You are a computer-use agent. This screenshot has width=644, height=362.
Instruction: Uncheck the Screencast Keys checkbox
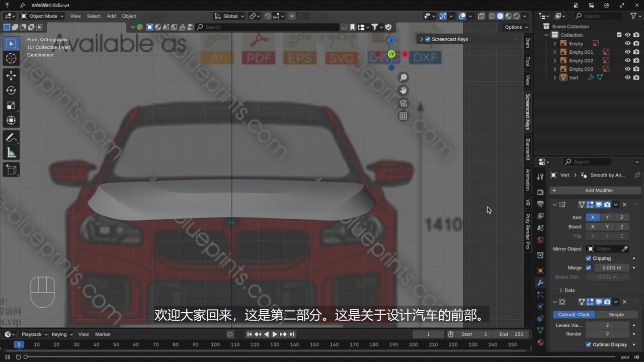click(428, 39)
